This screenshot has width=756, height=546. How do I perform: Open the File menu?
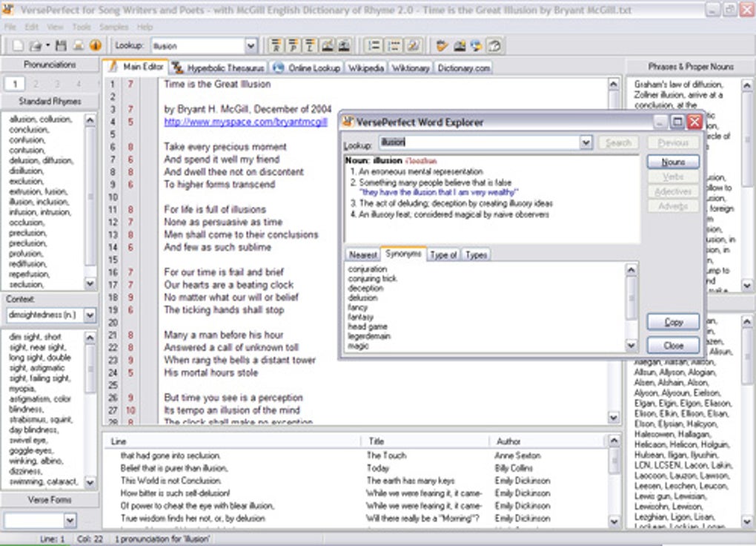10,27
